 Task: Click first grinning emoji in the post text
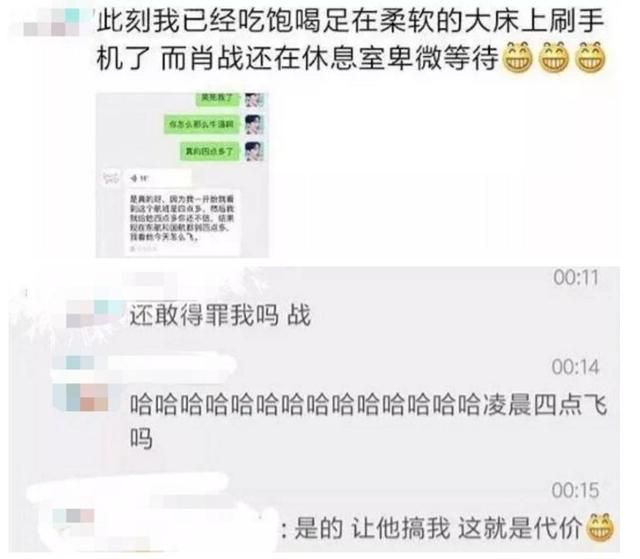[x=518, y=57]
